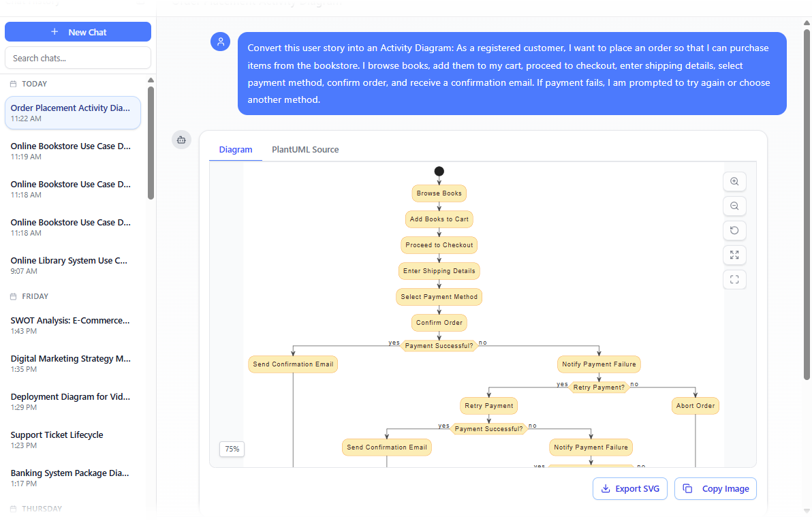Screen dimensions: 812x521
Task: Expand the diagram to fullscreen
Action: (734, 255)
